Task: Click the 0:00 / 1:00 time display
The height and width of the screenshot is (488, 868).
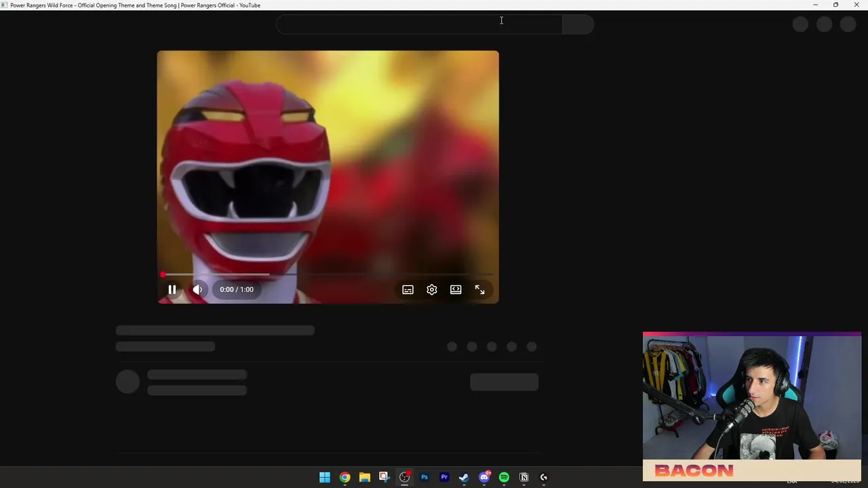Action: [x=237, y=289]
